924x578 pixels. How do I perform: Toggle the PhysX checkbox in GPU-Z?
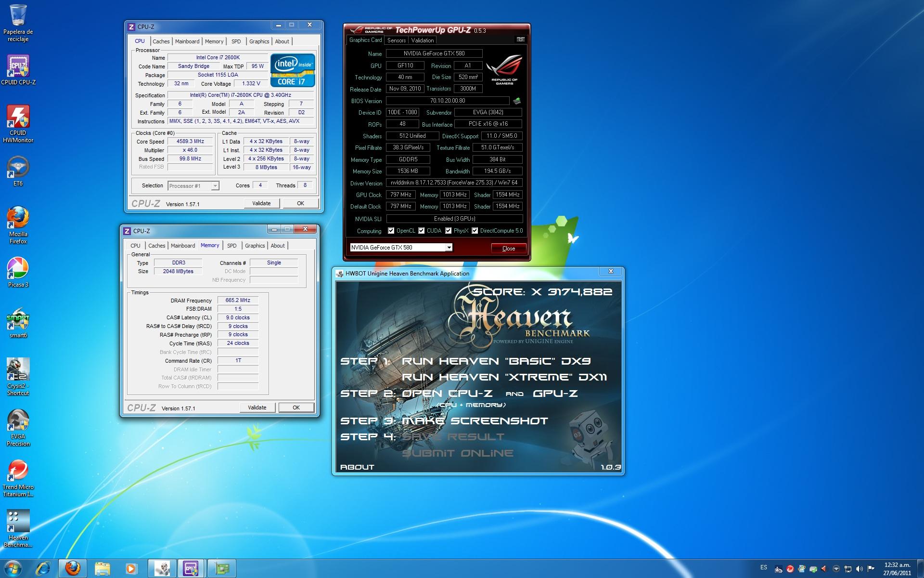(x=449, y=231)
